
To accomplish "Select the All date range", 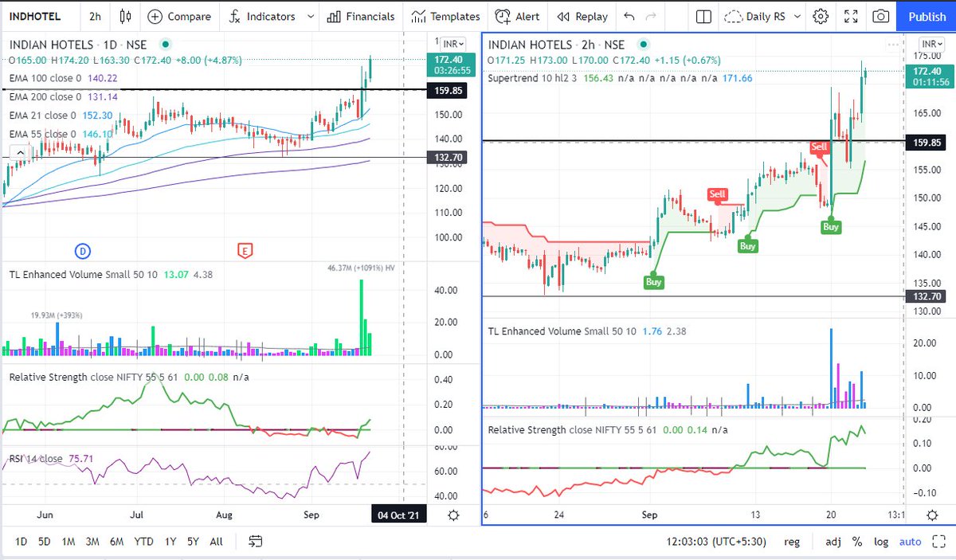I will pos(216,542).
